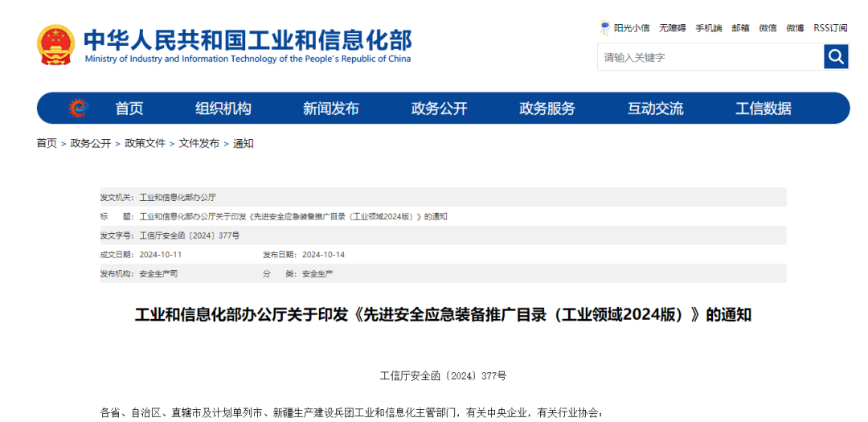Click the 邮箱 mailbox link
This screenshot has height=422, width=868.
(x=741, y=28)
